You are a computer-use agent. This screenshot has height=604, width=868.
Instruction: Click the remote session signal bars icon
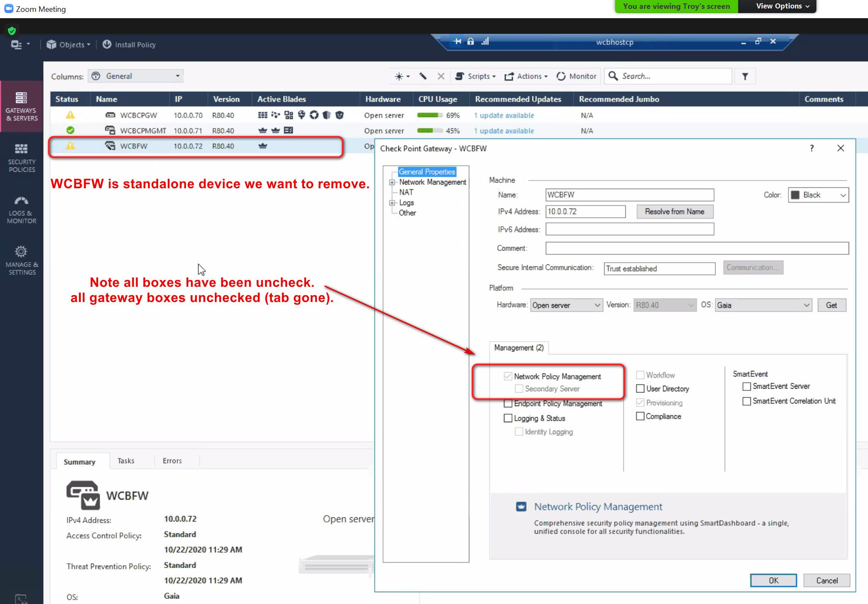pyautogui.click(x=485, y=41)
